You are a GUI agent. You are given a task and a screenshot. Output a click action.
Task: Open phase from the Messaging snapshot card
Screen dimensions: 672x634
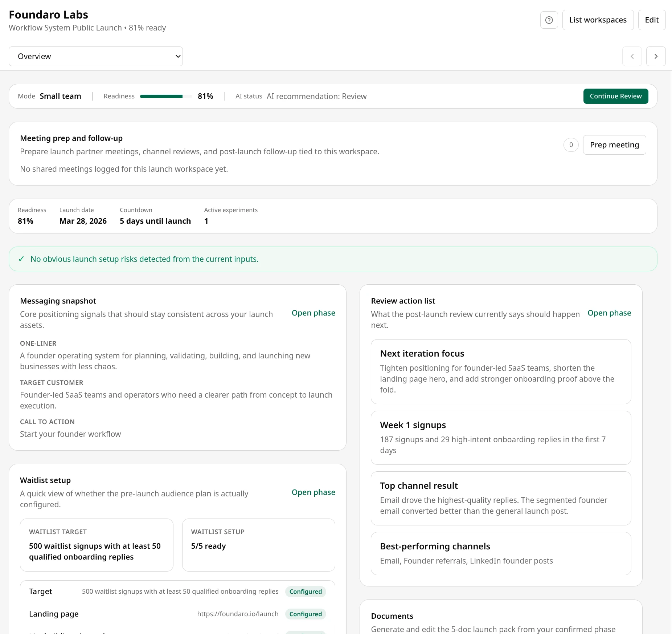coord(313,313)
